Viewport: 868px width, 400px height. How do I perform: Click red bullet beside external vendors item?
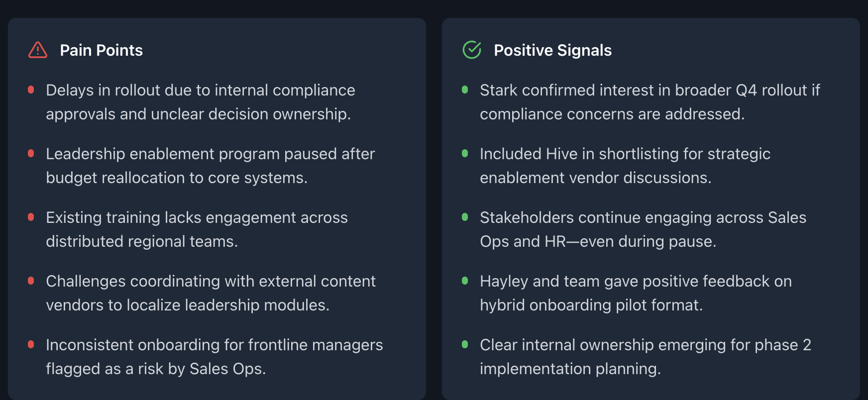[x=31, y=281]
